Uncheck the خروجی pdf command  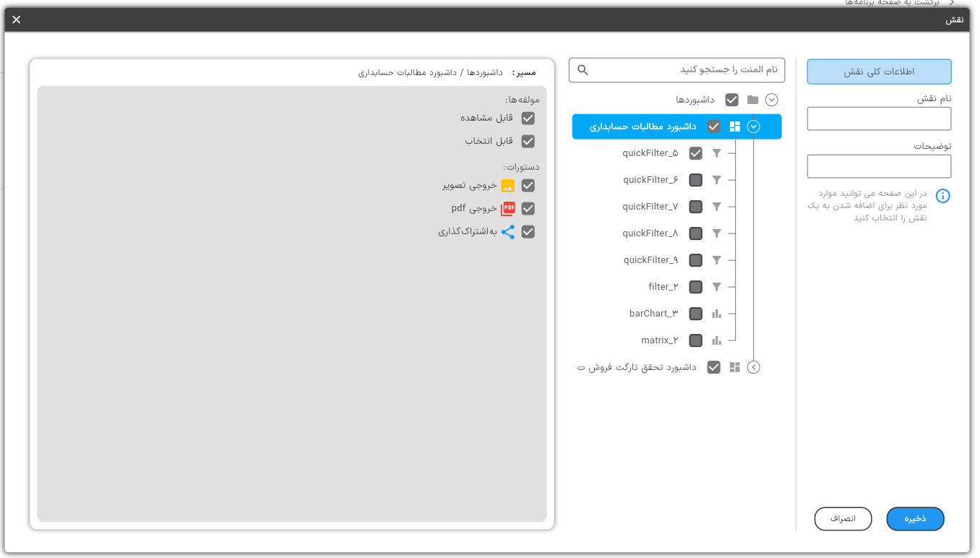[528, 209]
